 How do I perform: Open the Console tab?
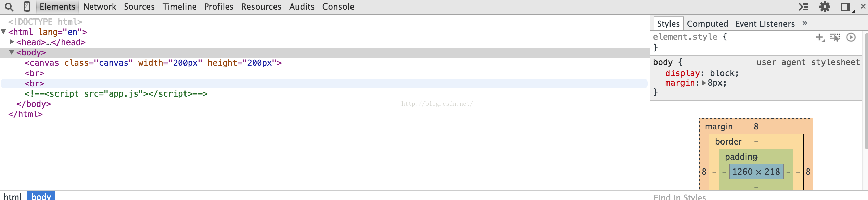tap(338, 7)
